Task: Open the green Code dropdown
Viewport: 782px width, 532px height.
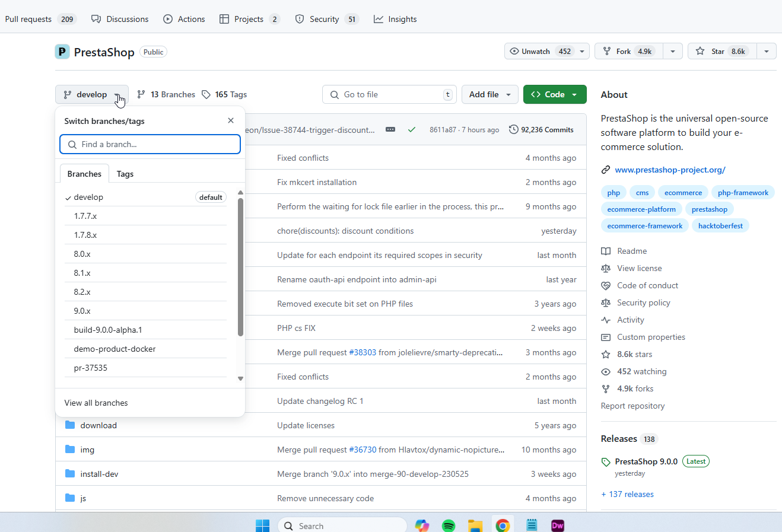Action: click(555, 94)
